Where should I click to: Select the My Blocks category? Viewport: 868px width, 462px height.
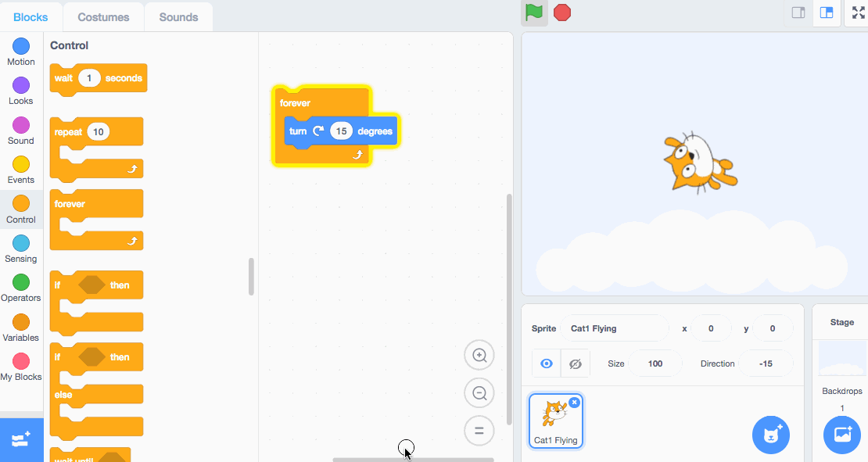(x=21, y=367)
